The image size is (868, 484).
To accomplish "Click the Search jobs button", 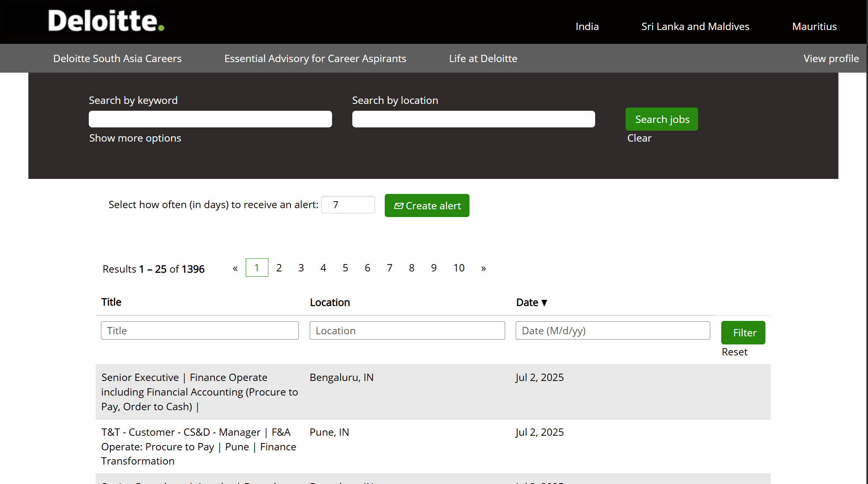I will point(662,119).
